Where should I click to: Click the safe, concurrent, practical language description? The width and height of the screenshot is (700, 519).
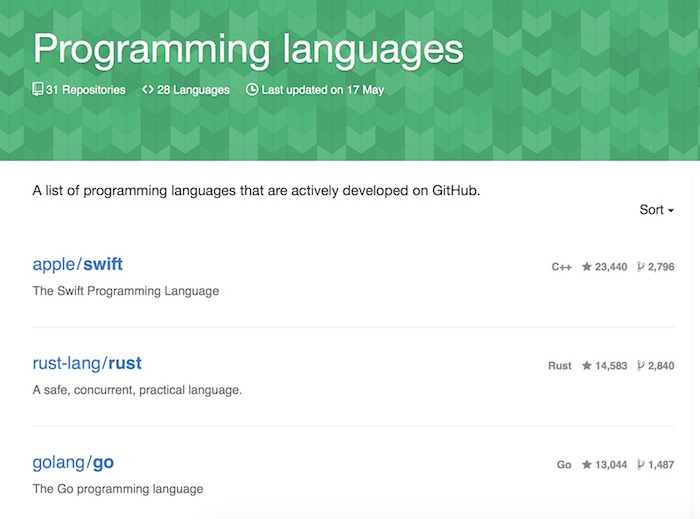[137, 390]
